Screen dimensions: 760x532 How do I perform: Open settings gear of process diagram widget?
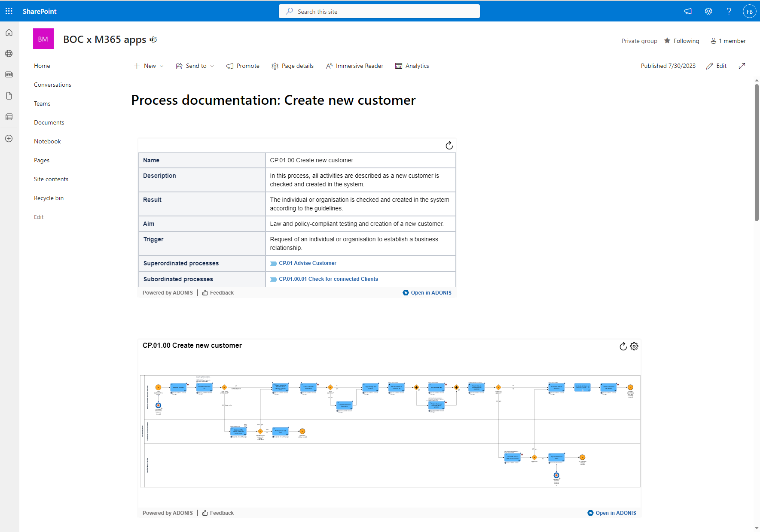[634, 346]
